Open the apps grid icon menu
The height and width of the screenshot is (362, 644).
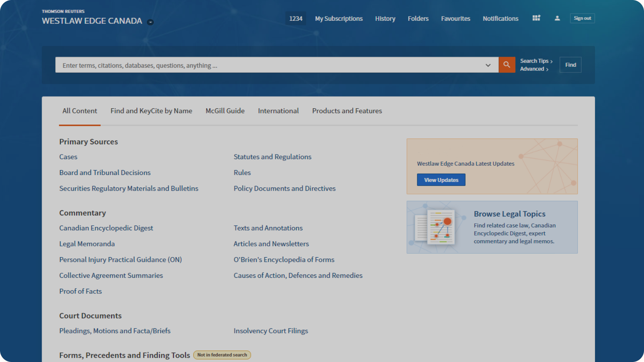[x=536, y=18]
